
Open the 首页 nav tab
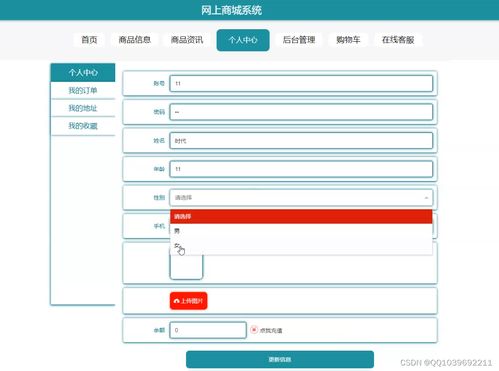click(89, 40)
